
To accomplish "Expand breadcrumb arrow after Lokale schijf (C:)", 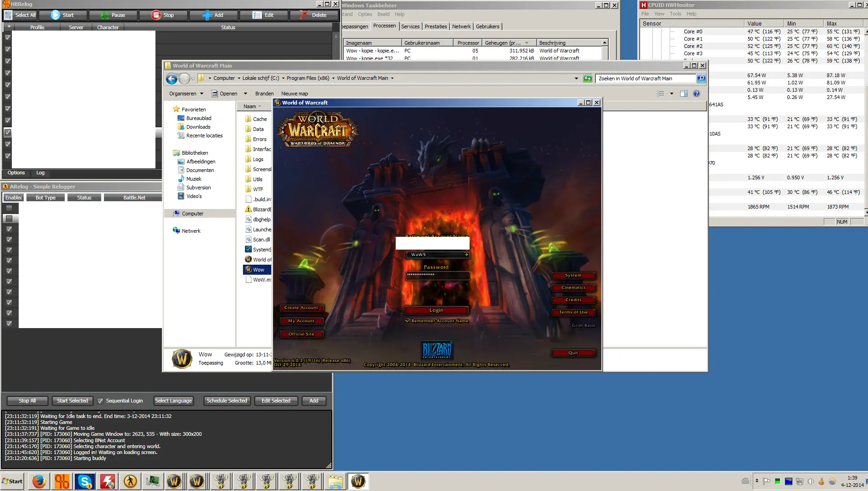I will (x=283, y=78).
